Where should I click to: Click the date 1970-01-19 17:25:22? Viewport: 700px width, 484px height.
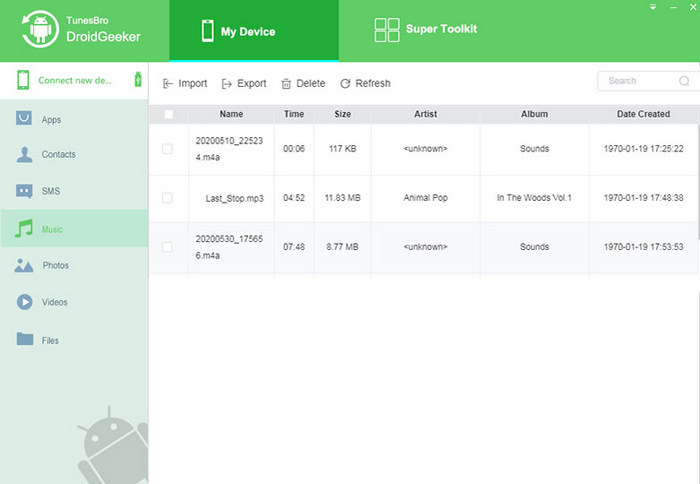[643, 149]
